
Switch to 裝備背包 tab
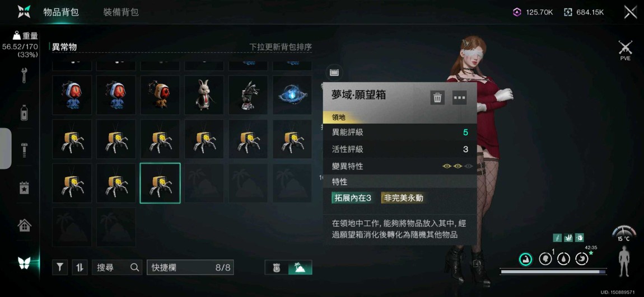tap(121, 12)
